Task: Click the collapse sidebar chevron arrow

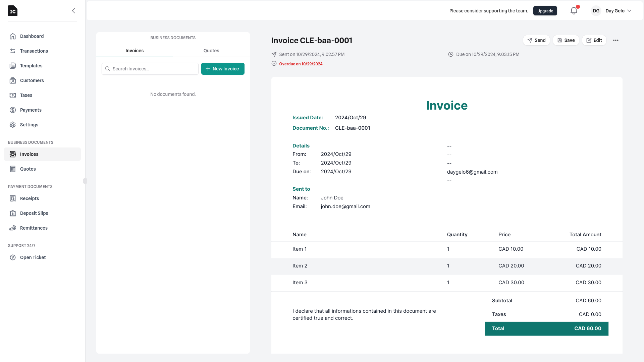Action: pos(73,11)
